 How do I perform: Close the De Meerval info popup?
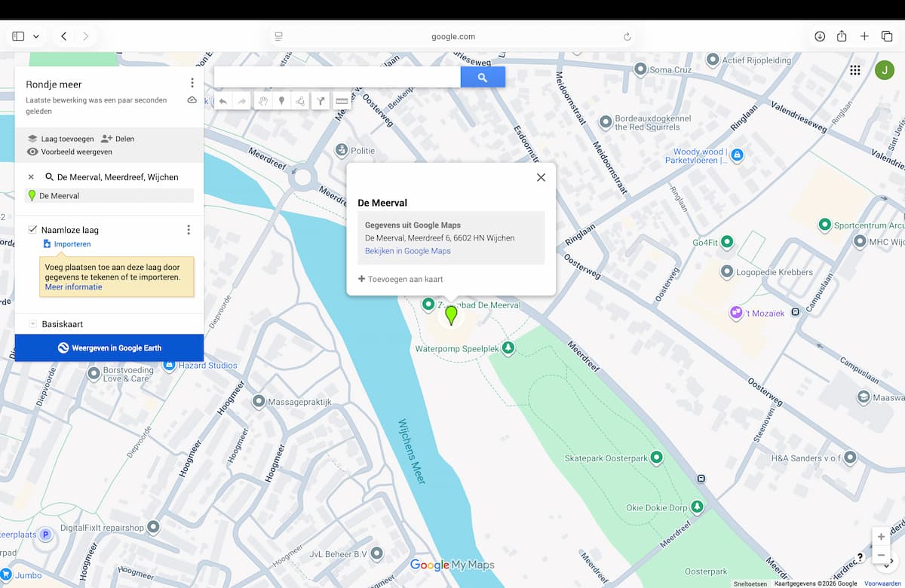[x=541, y=177]
